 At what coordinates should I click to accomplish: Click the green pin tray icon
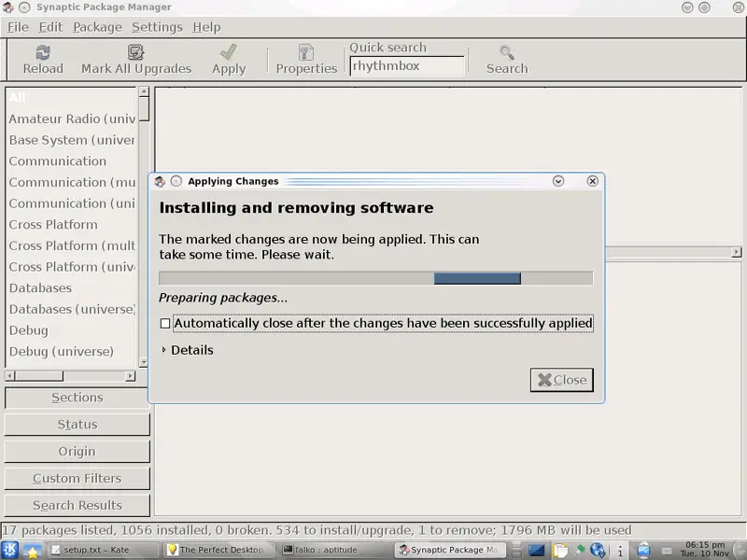(x=580, y=550)
